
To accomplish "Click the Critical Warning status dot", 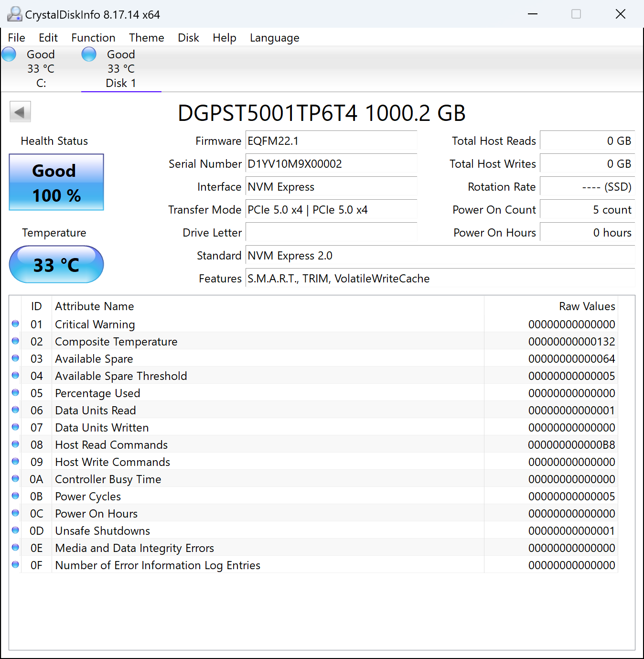I will tap(15, 324).
